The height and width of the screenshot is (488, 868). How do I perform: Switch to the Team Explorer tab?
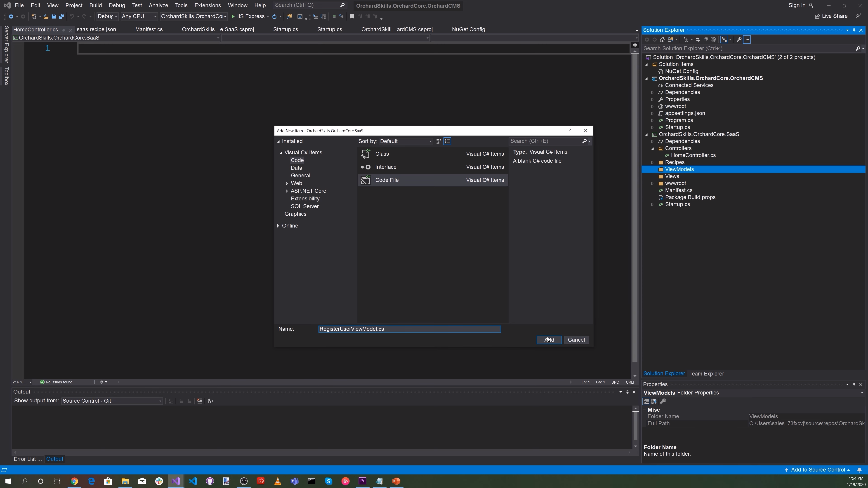point(706,373)
